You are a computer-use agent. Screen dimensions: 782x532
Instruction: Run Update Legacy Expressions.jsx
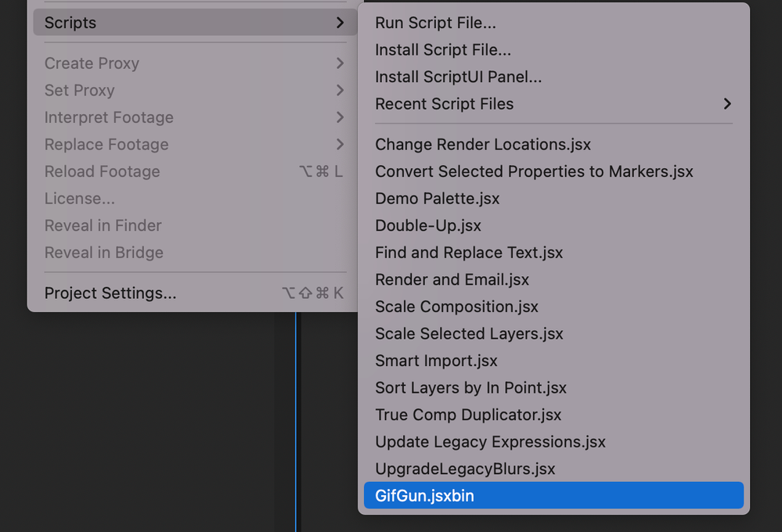click(490, 442)
